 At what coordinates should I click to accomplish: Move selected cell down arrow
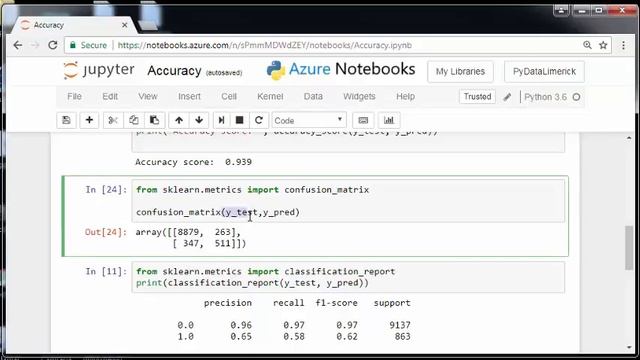[199, 120]
